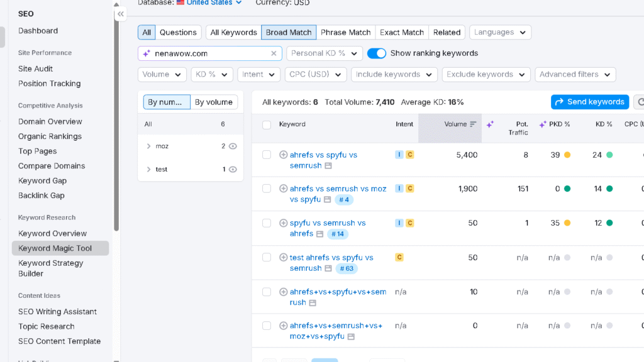Open the Volume filter dropdown
The width and height of the screenshot is (644, 362).
162,74
